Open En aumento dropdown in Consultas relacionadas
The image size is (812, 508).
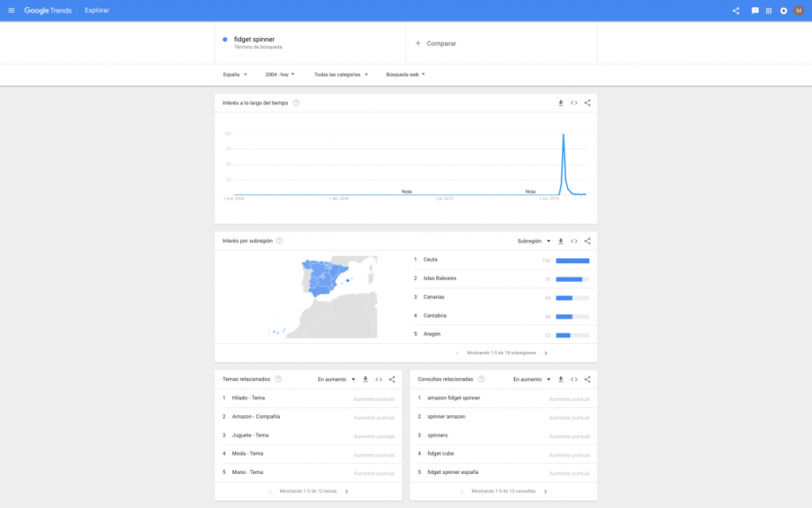pos(532,379)
